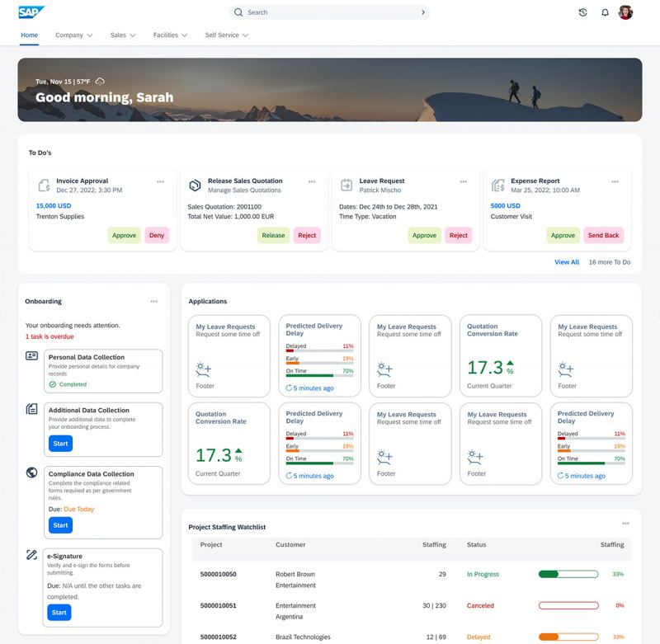This screenshot has height=644, width=660.
Task: Expand the Sales menu dropdown
Action: (x=123, y=35)
